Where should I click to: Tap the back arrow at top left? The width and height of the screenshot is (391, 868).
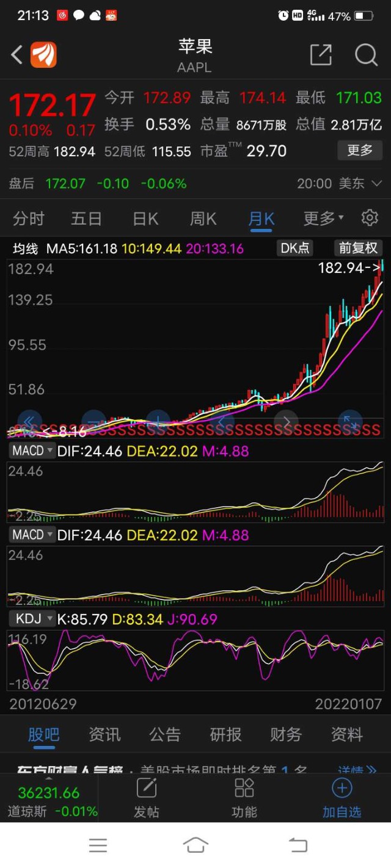[16, 55]
